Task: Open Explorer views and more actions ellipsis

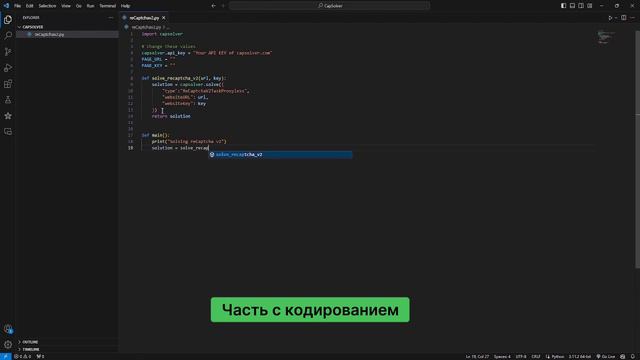Action: click(x=111, y=18)
